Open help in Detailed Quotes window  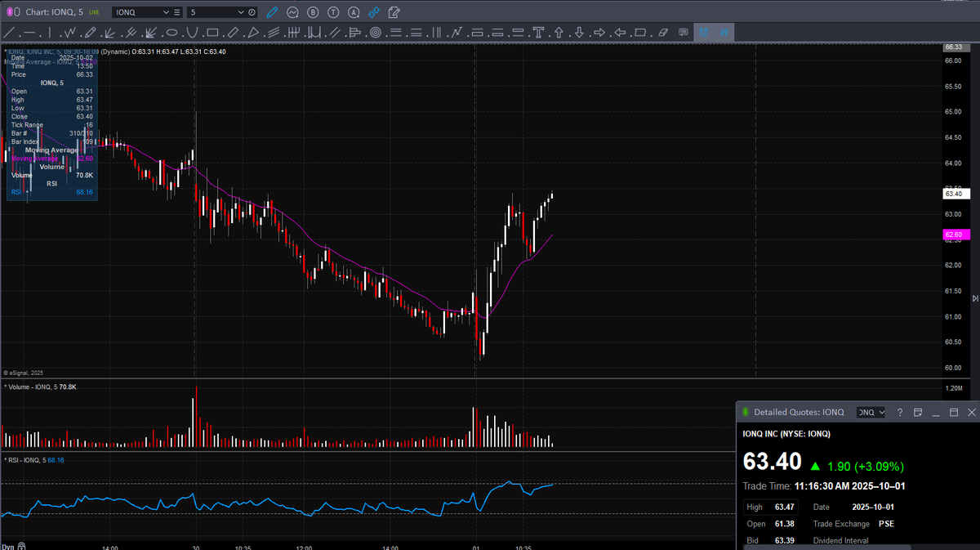899,413
